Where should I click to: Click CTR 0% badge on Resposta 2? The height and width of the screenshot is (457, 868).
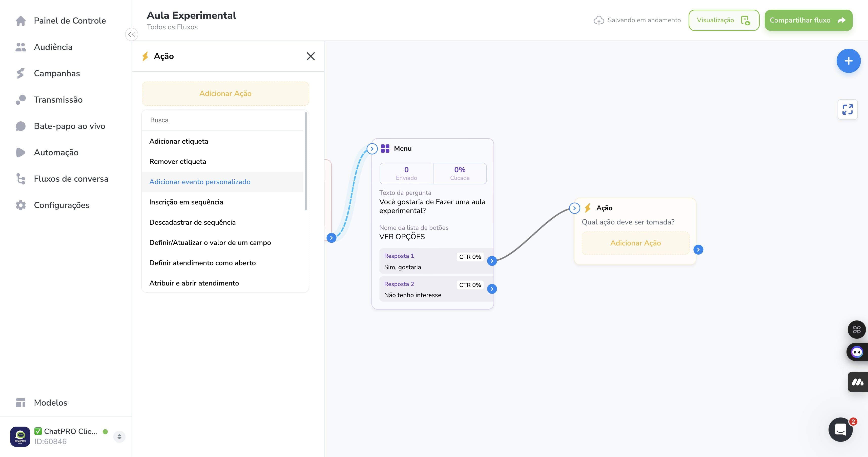pyautogui.click(x=470, y=285)
